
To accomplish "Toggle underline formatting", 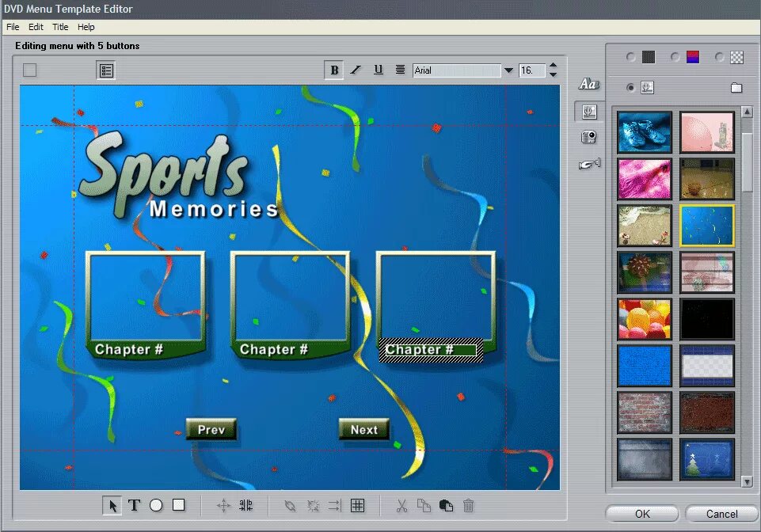I will (x=378, y=70).
